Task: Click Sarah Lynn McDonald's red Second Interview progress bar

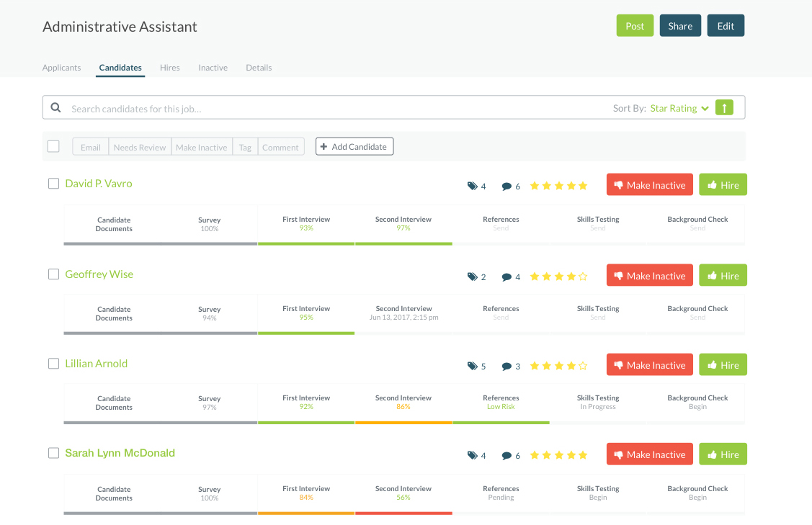Action: click(403, 513)
